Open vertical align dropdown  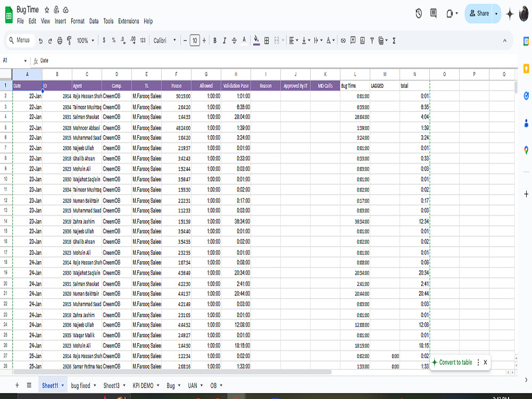pos(306,41)
